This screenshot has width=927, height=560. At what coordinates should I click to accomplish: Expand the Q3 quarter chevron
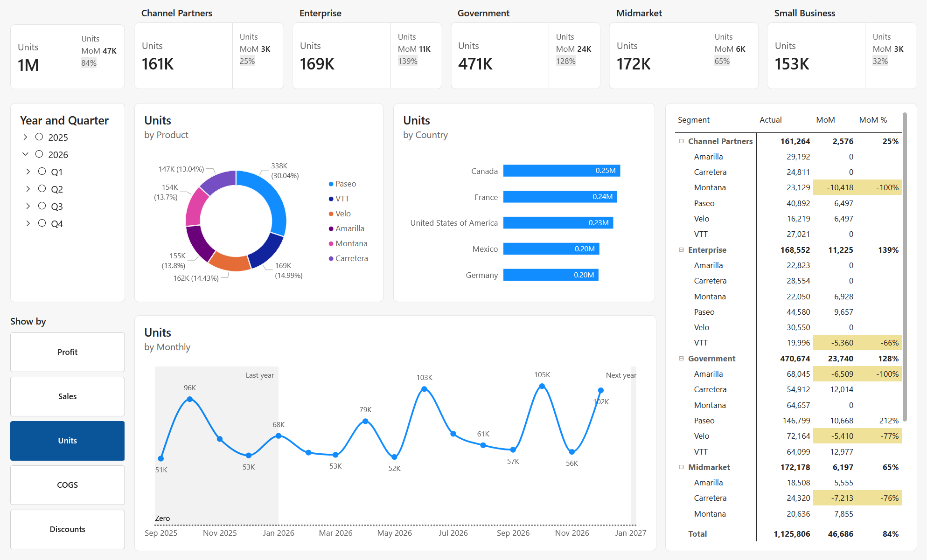point(28,206)
